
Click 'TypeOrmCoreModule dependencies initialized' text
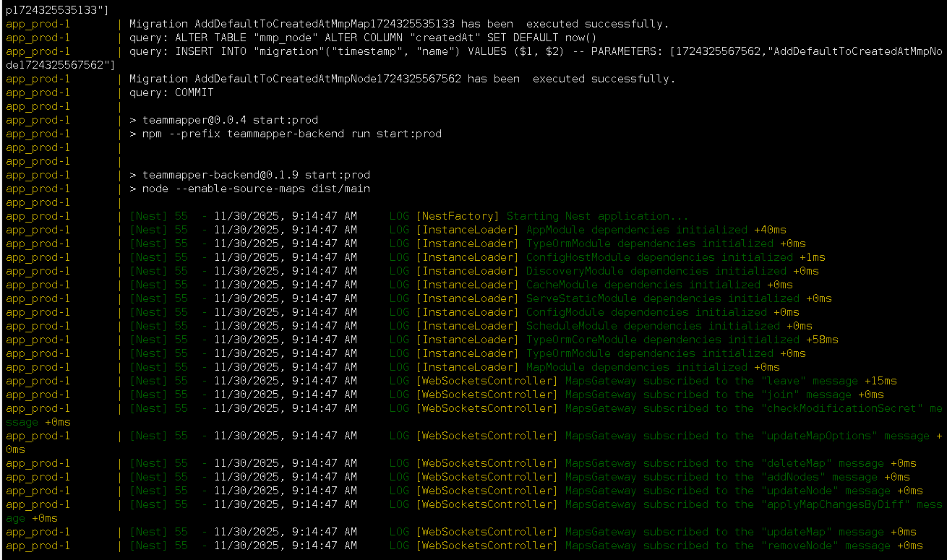click(x=663, y=340)
